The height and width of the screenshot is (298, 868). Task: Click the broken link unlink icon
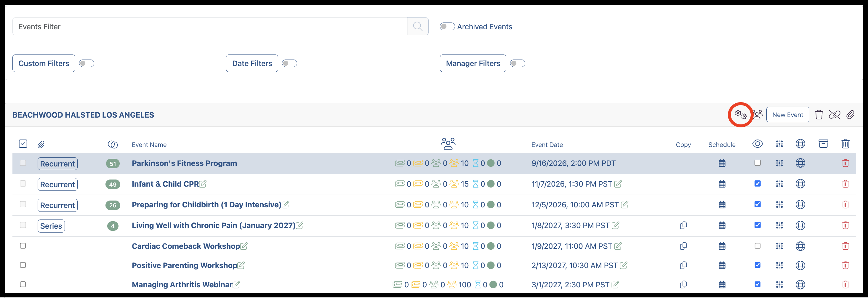(835, 115)
